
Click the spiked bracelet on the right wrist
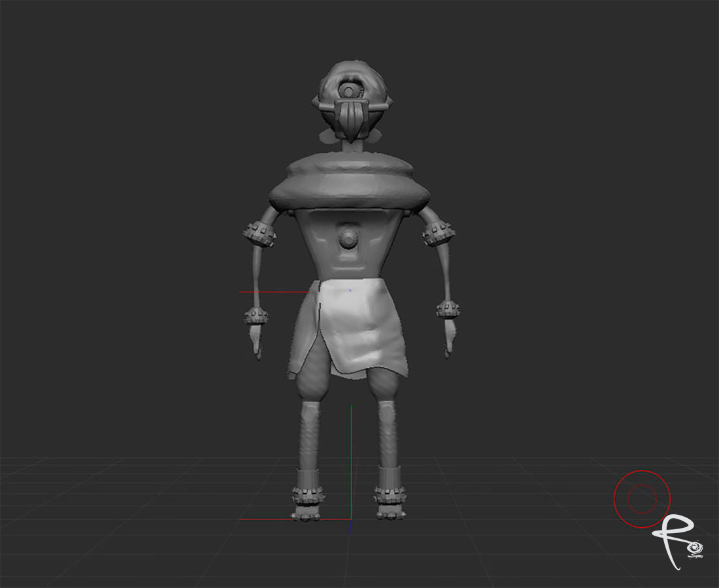[448, 308]
